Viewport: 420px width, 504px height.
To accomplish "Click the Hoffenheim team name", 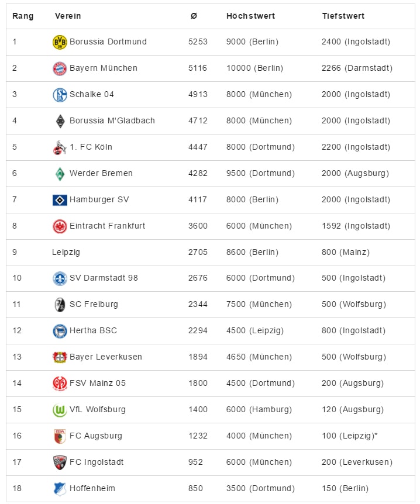I will (x=92, y=489).
